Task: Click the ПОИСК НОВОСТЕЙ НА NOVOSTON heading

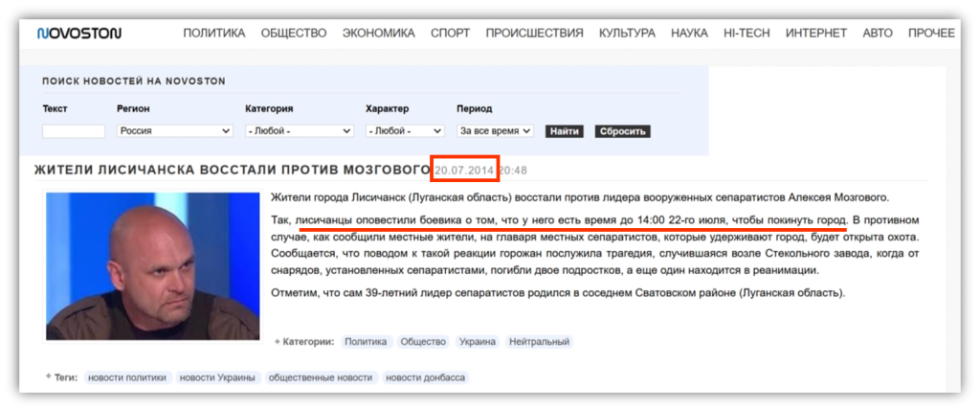Action: (134, 81)
